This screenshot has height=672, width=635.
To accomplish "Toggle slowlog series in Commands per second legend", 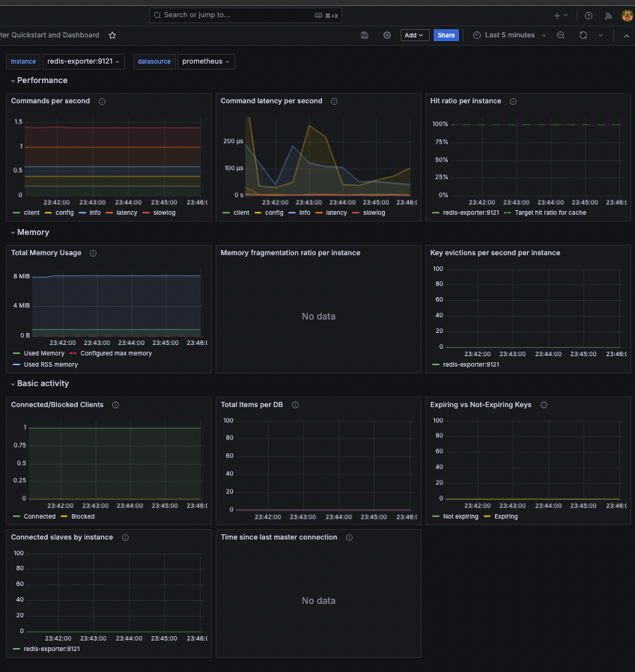I will click(x=164, y=213).
